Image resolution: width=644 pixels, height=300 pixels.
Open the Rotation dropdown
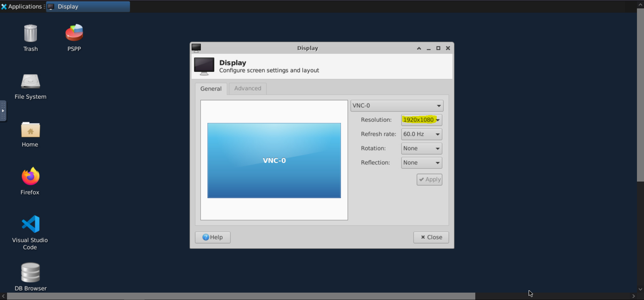(x=422, y=148)
